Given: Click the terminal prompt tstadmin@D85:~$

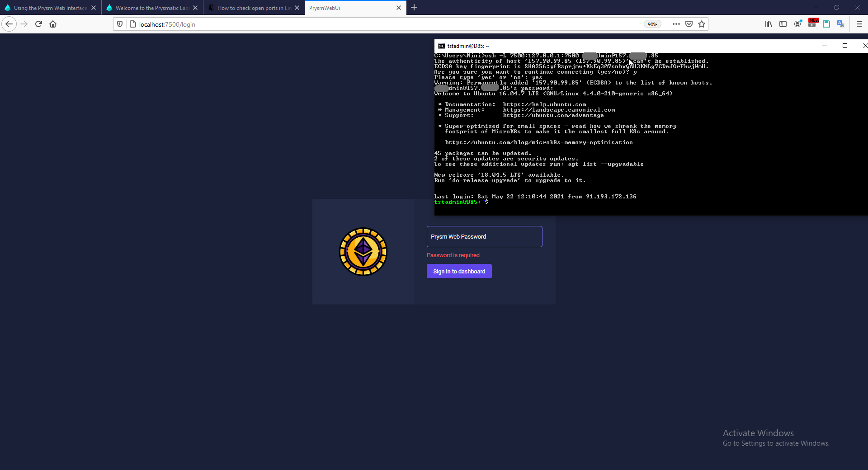Looking at the screenshot, I should [461, 202].
